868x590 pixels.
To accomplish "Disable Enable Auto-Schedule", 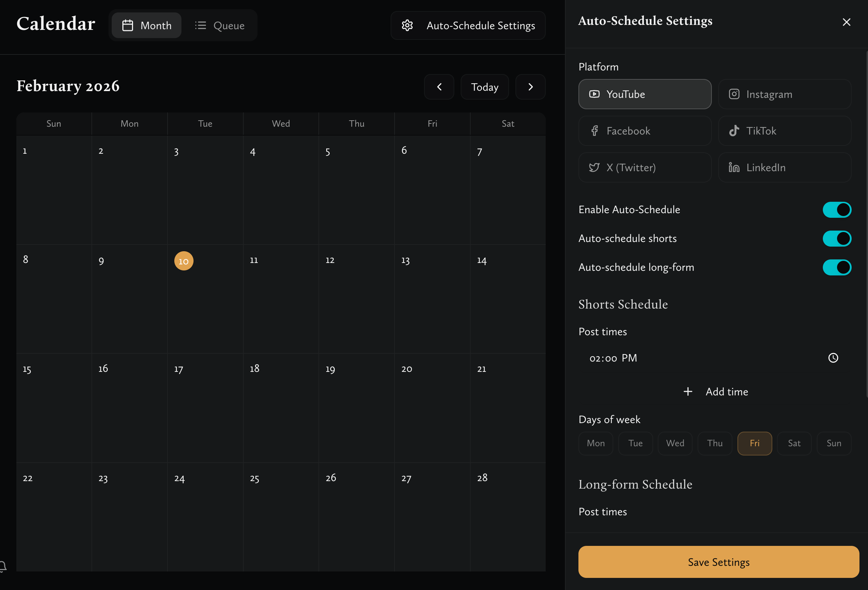I will [x=837, y=210].
